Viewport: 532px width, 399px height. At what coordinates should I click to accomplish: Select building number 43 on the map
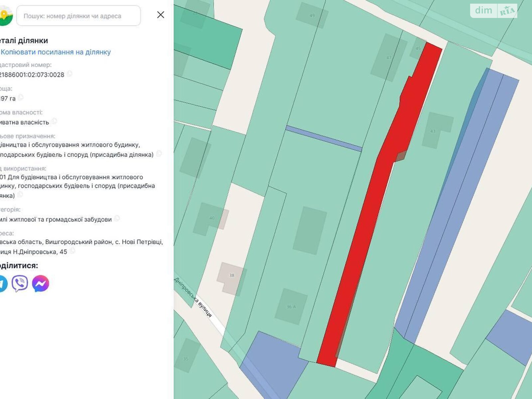click(x=436, y=130)
